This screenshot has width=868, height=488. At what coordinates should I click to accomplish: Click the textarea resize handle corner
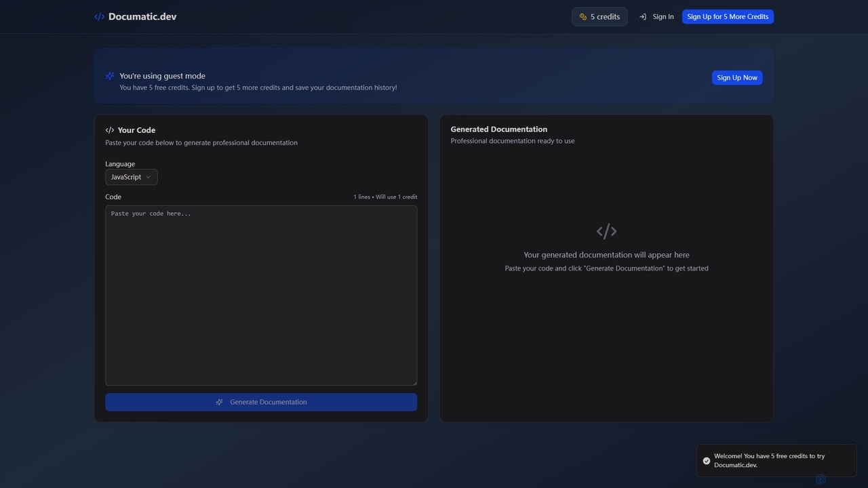pos(414,382)
